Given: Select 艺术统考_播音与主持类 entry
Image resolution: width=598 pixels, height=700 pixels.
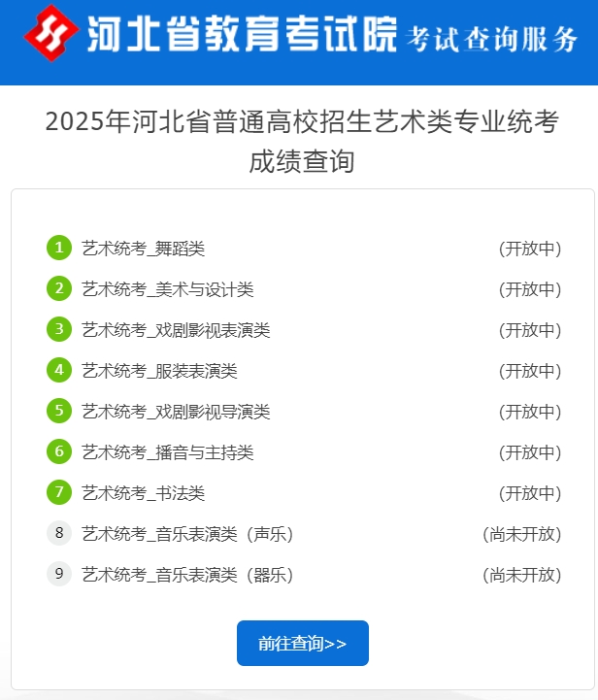Looking at the screenshot, I should 168,452.
